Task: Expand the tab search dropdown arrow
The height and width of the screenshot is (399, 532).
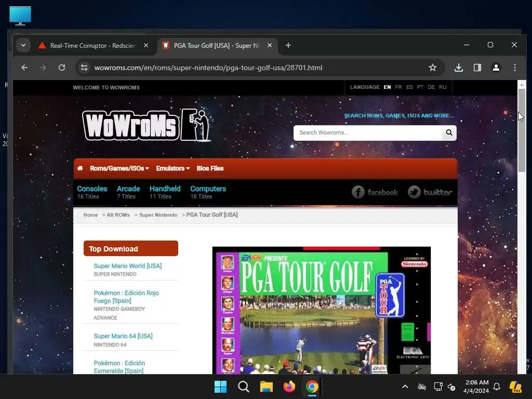Action: coord(23,45)
